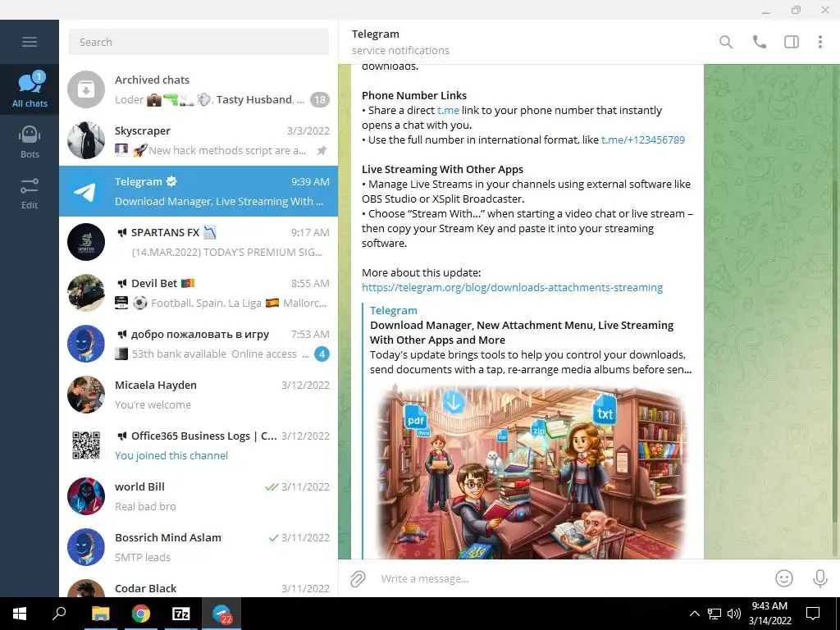Click the Devil Bet avatar
840x630 pixels.
click(85, 293)
